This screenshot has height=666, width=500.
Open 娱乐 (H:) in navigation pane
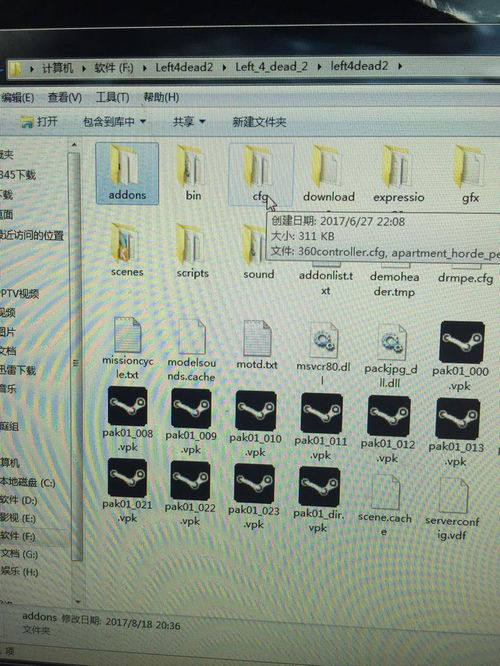click(x=20, y=572)
